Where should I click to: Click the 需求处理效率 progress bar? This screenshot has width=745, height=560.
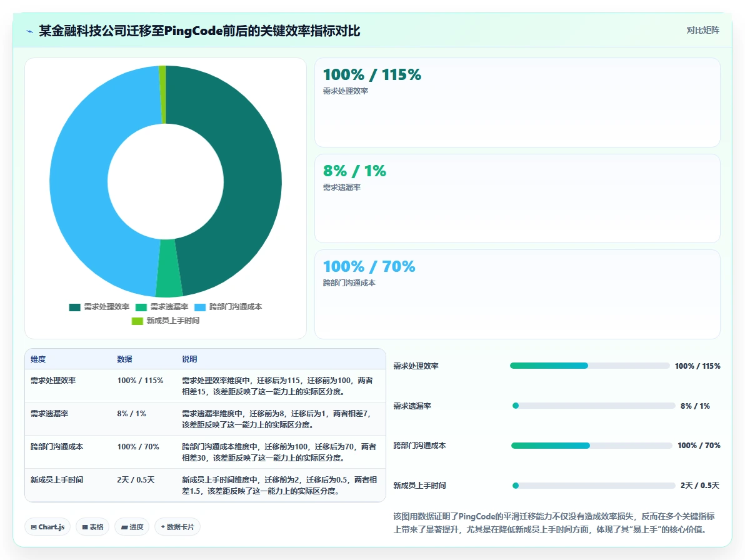point(589,366)
